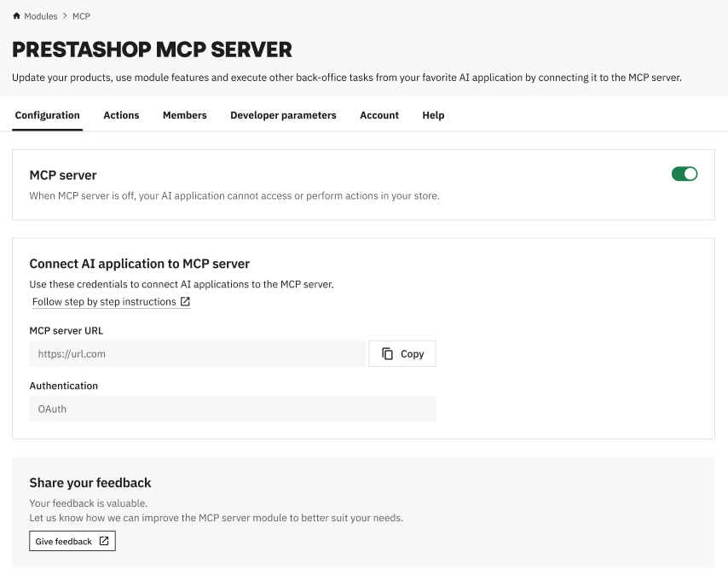Viewport: 728px width, 581px height.
Task: Click the copy icon beside the URL field
Action: click(x=387, y=354)
